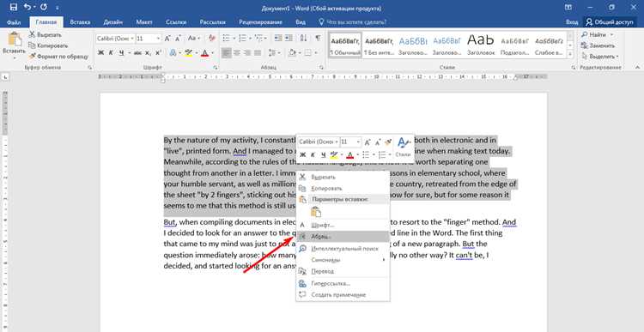Open the File (Файл) tab
The image size is (644, 332).
[14, 22]
